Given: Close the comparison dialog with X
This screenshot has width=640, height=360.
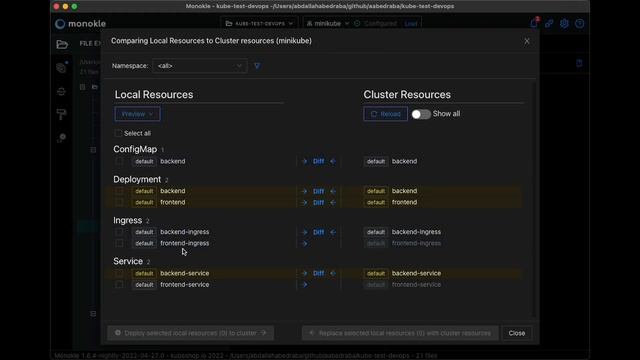Looking at the screenshot, I should click(x=527, y=41).
